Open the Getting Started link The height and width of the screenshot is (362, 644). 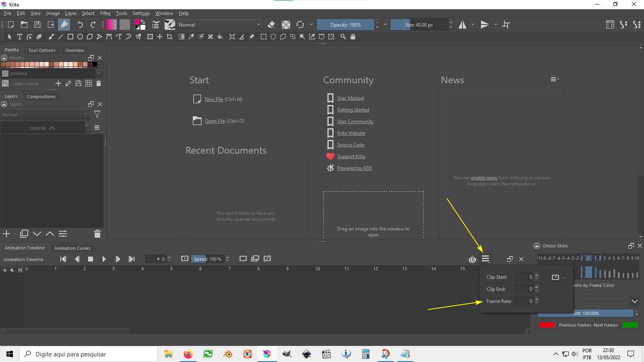pyautogui.click(x=353, y=110)
